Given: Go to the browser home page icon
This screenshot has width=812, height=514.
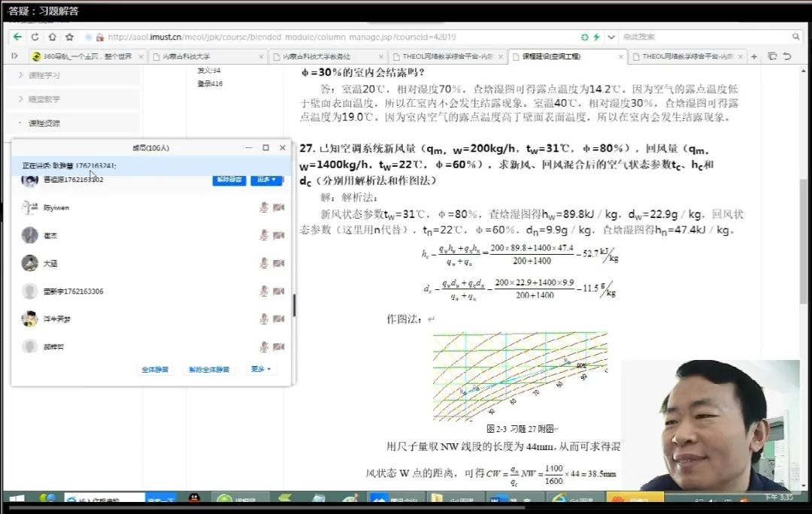Looking at the screenshot, I should coord(52,37).
